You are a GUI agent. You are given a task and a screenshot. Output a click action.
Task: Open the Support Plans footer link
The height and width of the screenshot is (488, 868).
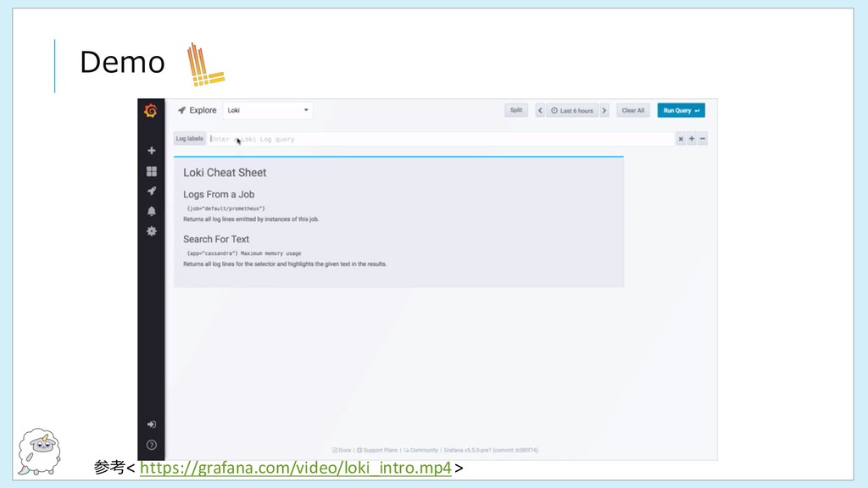click(377, 451)
